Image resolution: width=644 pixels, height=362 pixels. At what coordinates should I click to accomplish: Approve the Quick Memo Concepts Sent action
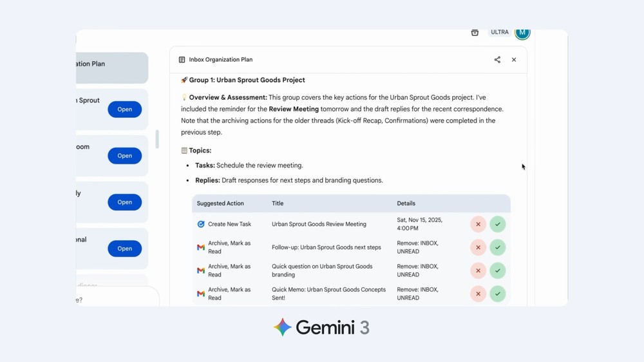coord(497,294)
